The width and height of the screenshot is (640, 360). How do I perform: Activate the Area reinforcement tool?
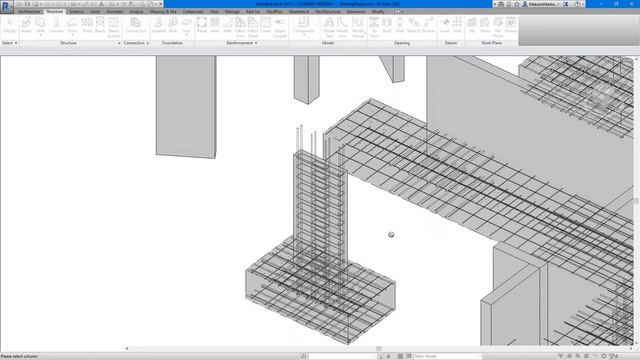coord(215,25)
